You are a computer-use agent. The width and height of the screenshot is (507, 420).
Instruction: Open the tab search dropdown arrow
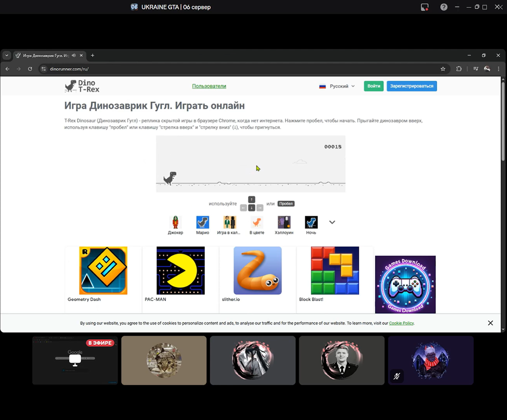[x=7, y=55]
